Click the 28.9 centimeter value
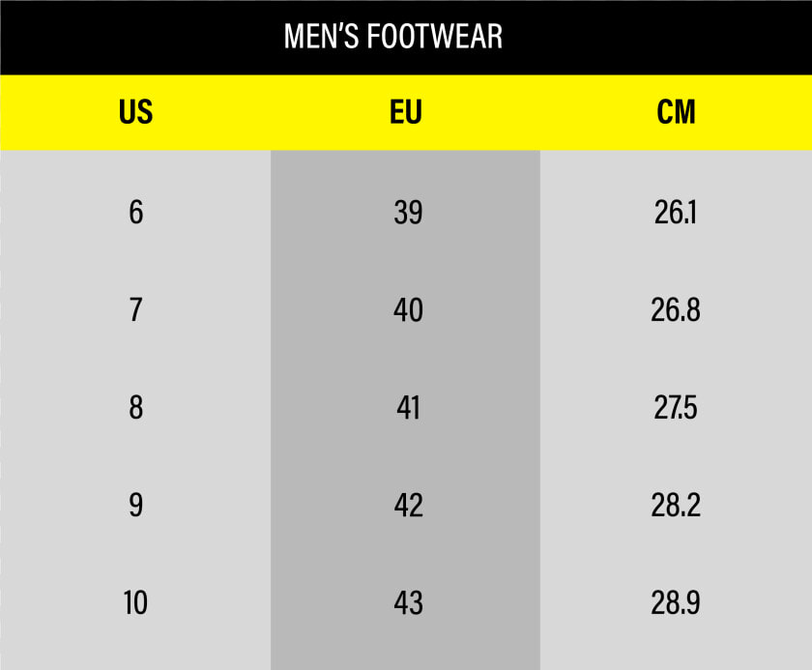 [676, 602]
